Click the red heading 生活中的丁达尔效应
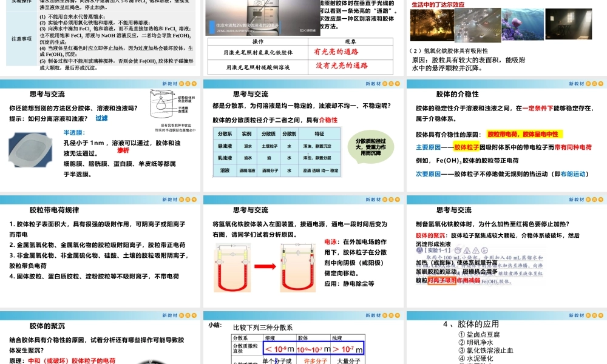The image size is (607, 364). click(x=438, y=5)
